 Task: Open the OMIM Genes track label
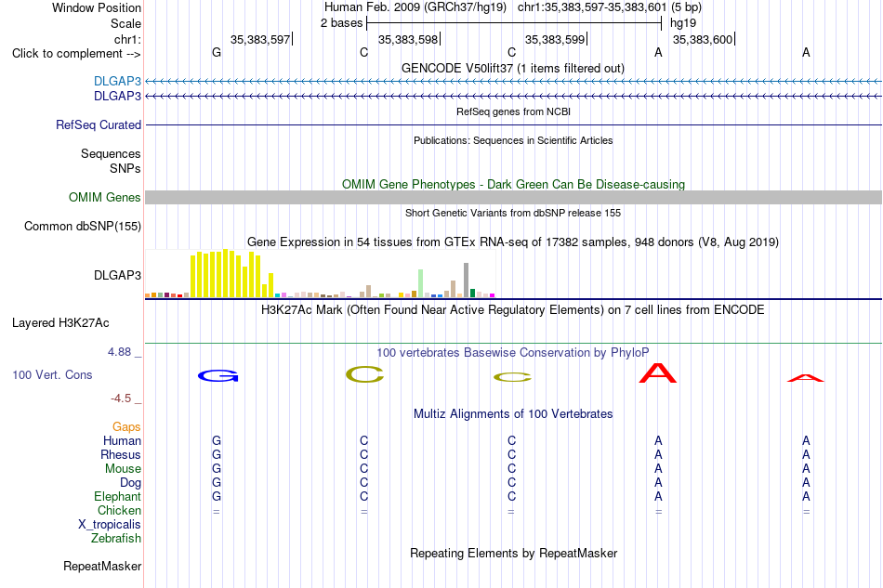coord(105,198)
